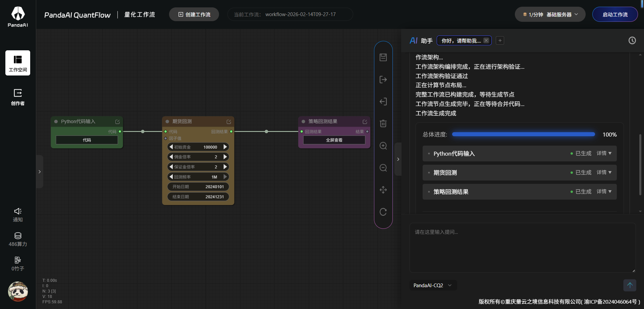Open AI assistant history clock icon
This screenshot has width=644, height=309.
coord(632,41)
